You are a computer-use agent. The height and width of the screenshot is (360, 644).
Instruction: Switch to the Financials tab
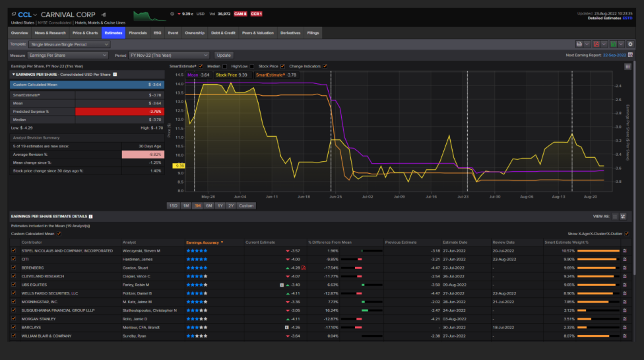138,32
